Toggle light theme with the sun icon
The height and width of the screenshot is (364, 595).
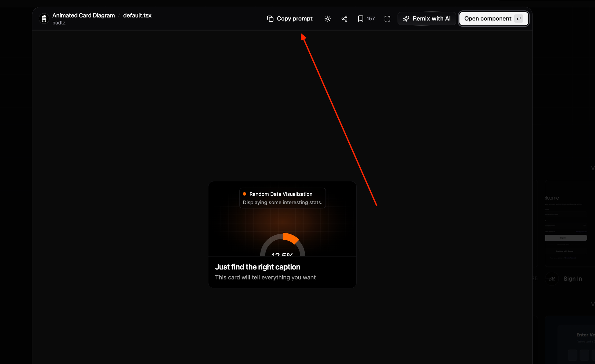pyautogui.click(x=328, y=19)
